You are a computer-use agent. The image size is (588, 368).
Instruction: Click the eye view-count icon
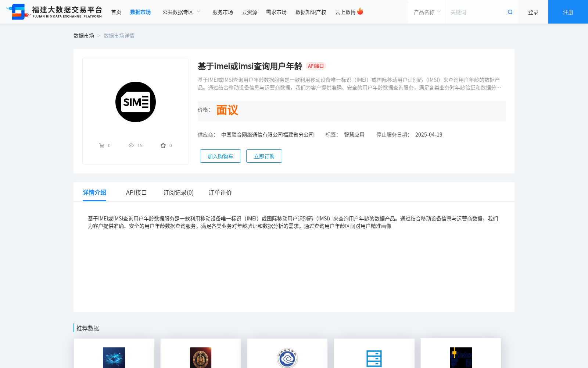[131, 145]
